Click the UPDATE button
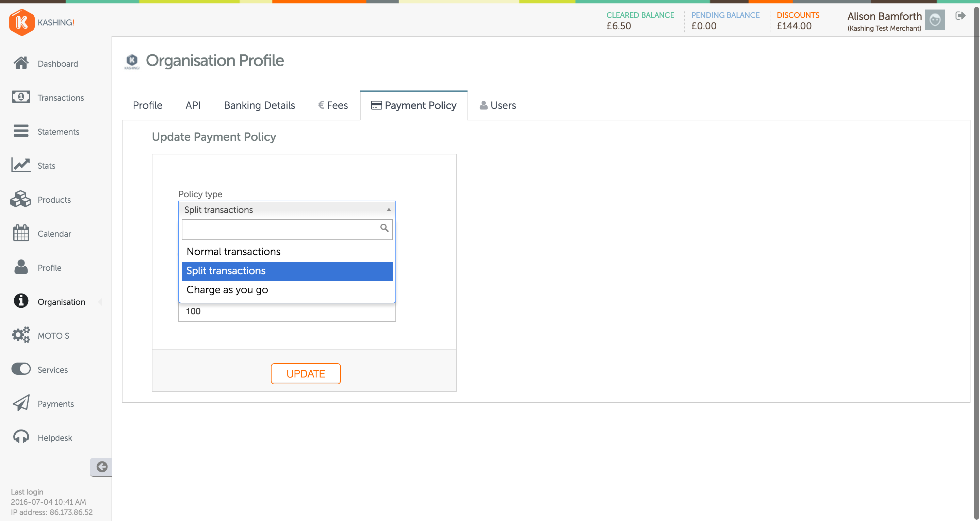 click(x=306, y=374)
